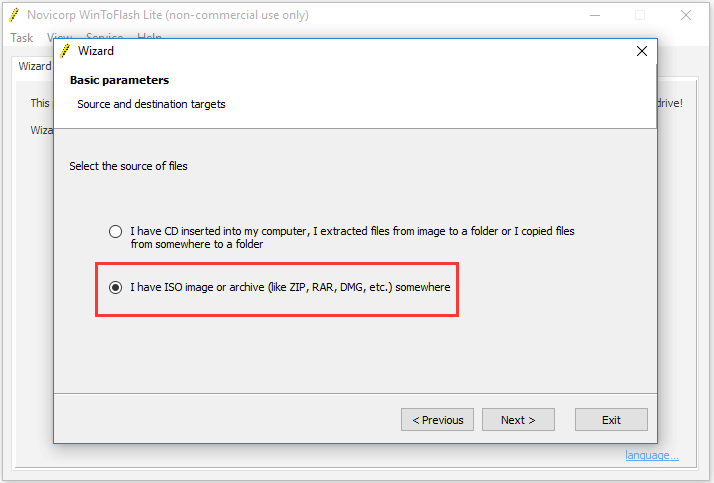The image size is (714, 483).
Task: Click the 'Basic parameters' heading
Action: [119, 80]
